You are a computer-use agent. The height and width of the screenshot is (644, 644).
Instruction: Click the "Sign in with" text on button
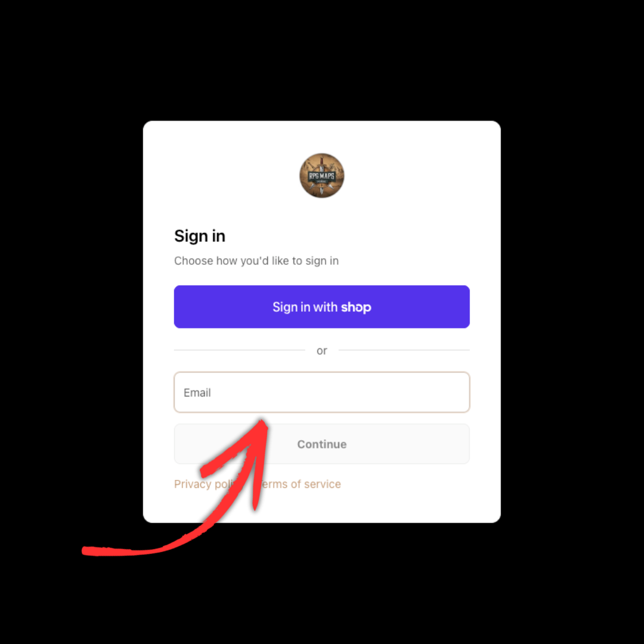(305, 307)
